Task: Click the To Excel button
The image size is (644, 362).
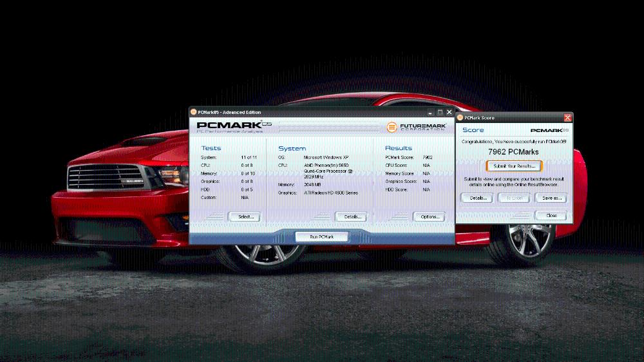Action: click(514, 198)
